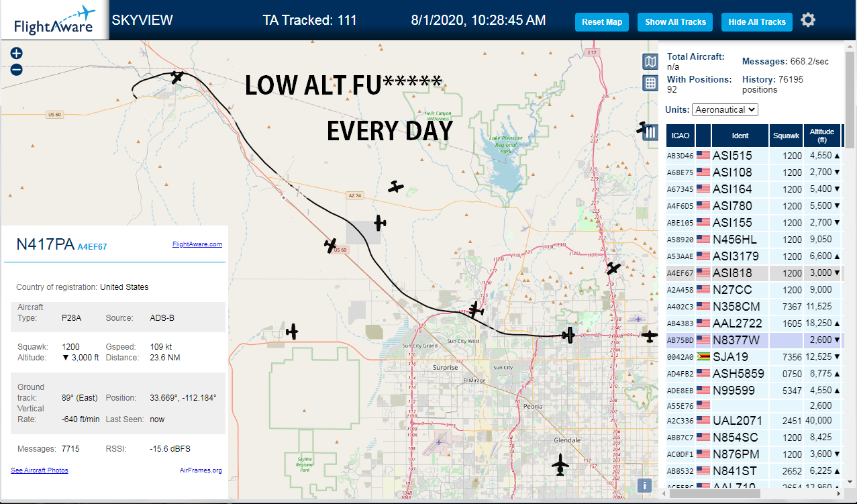This screenshot has width=857, height=504.
Task: Sort table by Squawk column
Action: coord(786,136)
